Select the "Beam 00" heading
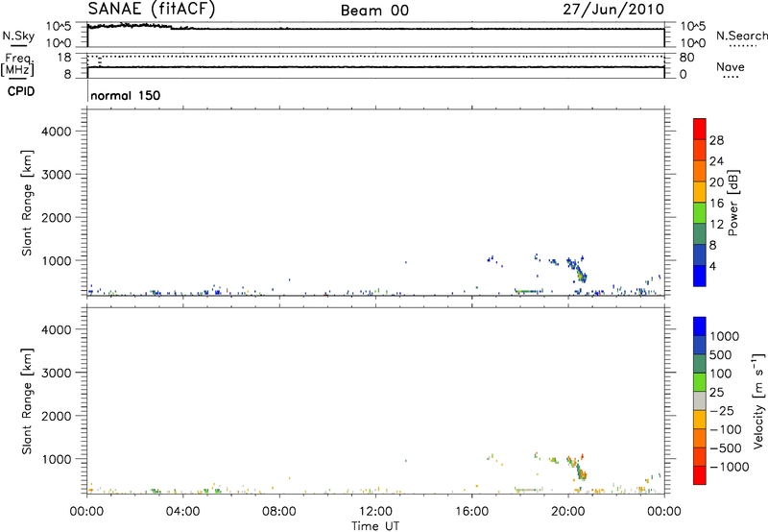 [374, 11]
